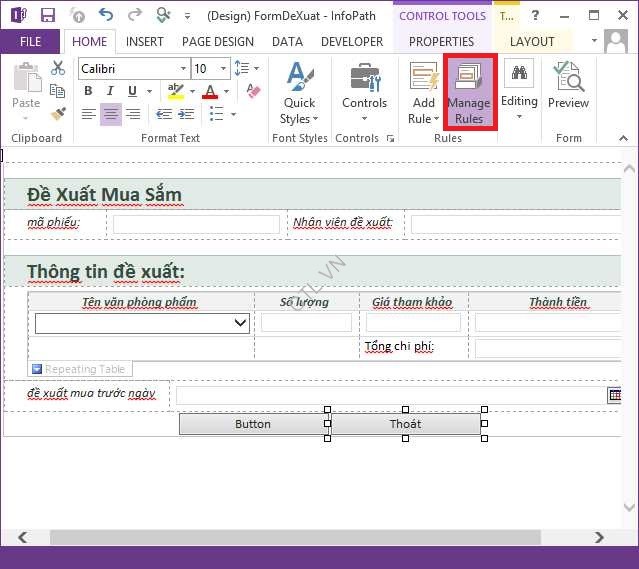The width and height of the screenshot is (639, 569).
Task: Click the Thoát button
Action: pyautogui.click(x=405, y=424)
